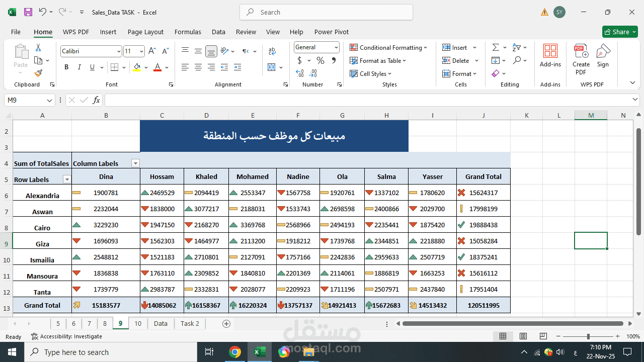This screenshot has height=362, width=644.
Task: Click the Format as Table icon
Action: (x=354, y=60)
